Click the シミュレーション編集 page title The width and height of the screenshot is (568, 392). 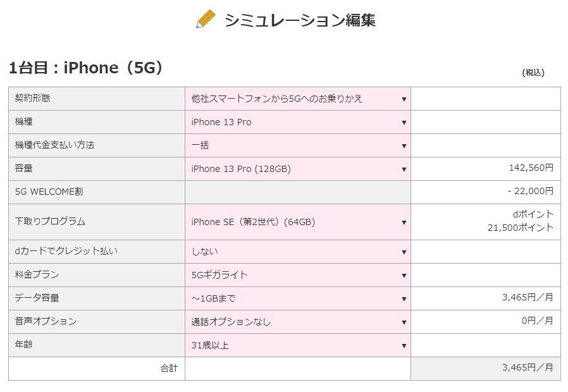point(300,20)
